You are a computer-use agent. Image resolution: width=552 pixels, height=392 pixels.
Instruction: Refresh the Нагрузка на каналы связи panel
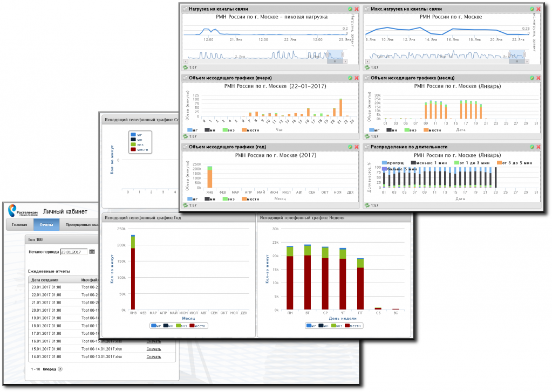(186, 67)
